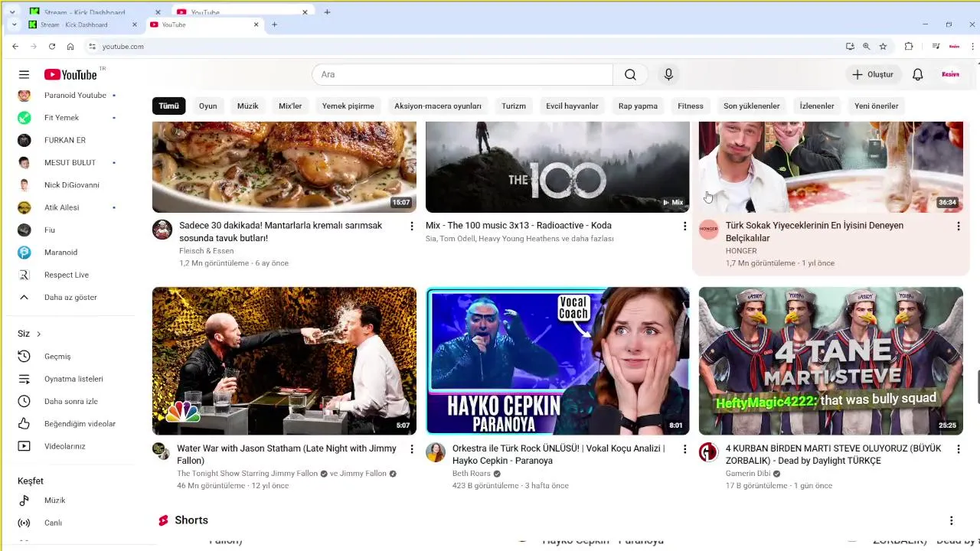Select the Oyun filter chip
This screenshot has height=551, width=980.
[x=208, y=106]
